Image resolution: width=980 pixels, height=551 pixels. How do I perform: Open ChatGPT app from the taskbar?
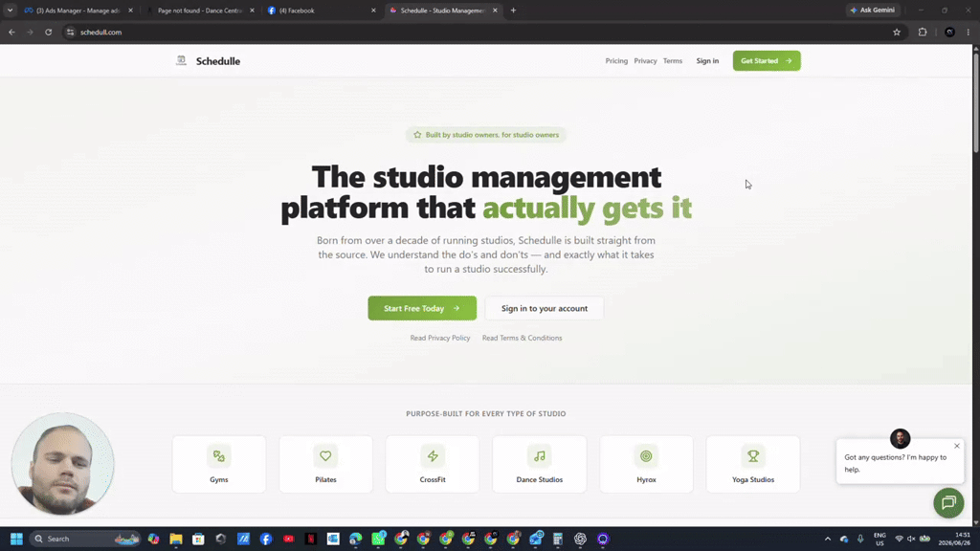580,539
